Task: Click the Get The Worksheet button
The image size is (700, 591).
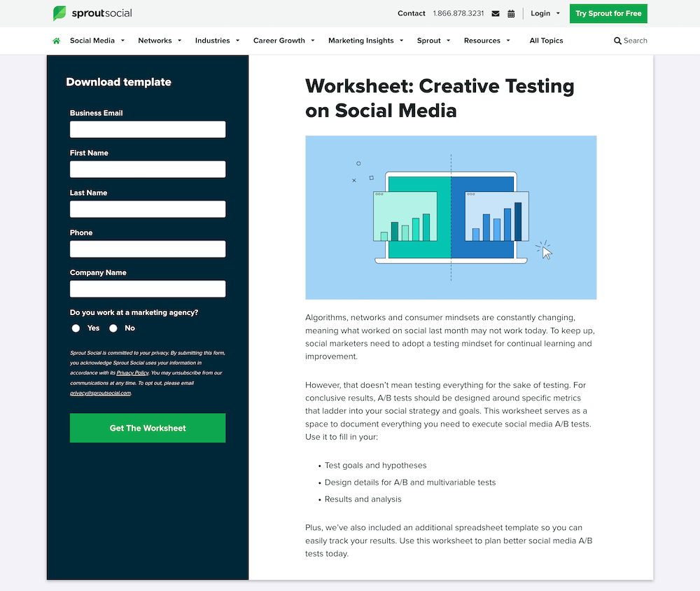Action: [147, 428]
